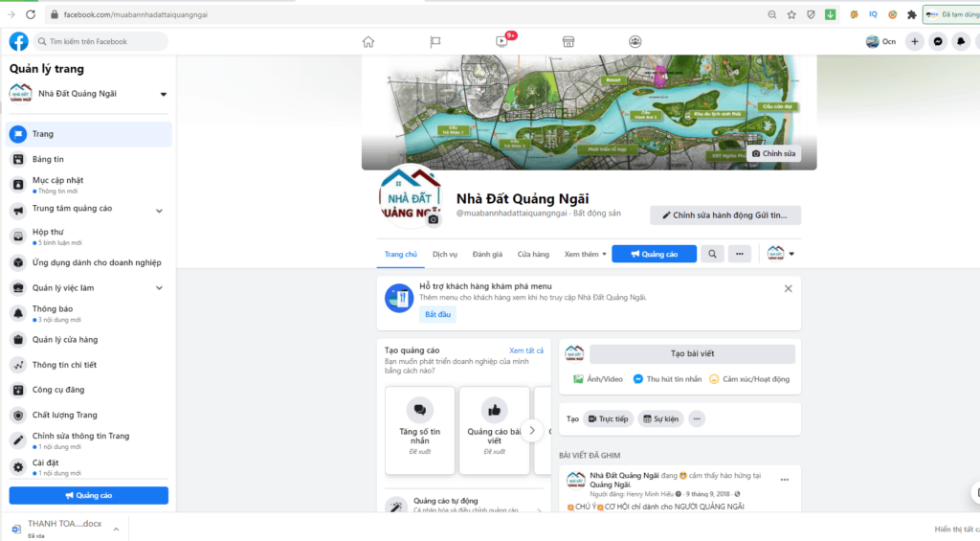Screen dimensions: 980x541
Task: Switch to the Đánh giá tab
Action: click(x=487, y=254)
